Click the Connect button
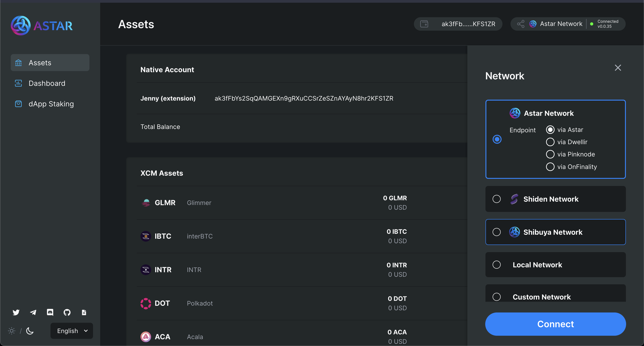 pos(555,324)
